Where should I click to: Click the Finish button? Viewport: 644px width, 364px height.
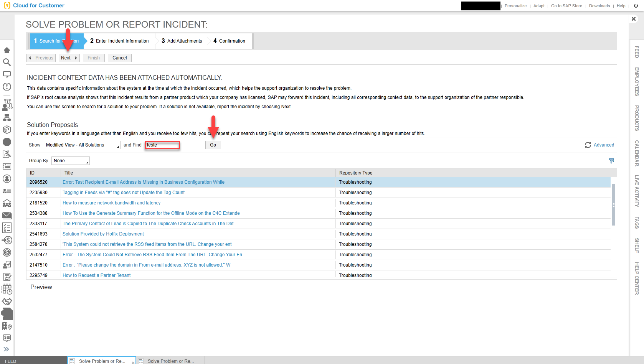(94, 58)
